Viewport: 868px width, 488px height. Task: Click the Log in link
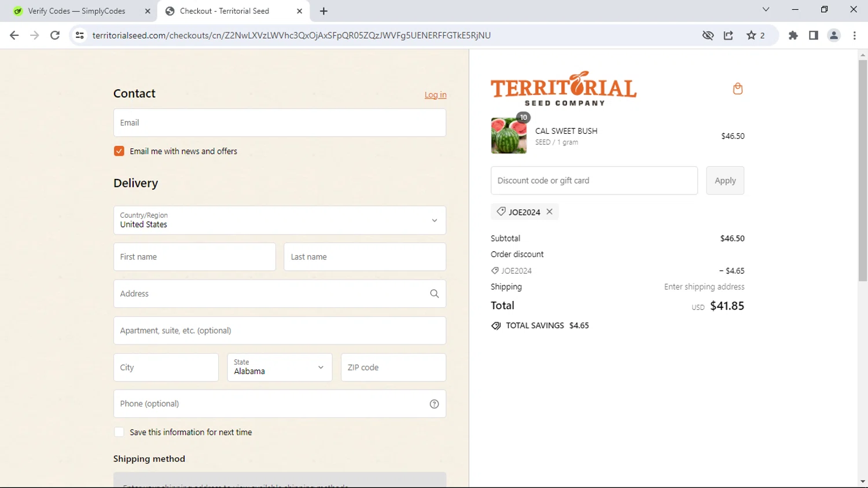(x=436, y=95)
